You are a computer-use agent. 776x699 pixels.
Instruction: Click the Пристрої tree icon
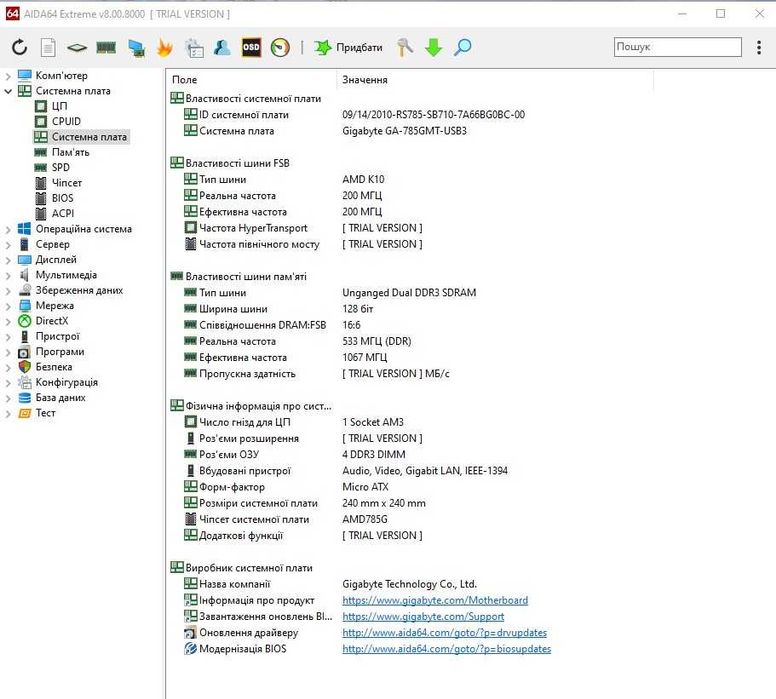pos(24,337)
